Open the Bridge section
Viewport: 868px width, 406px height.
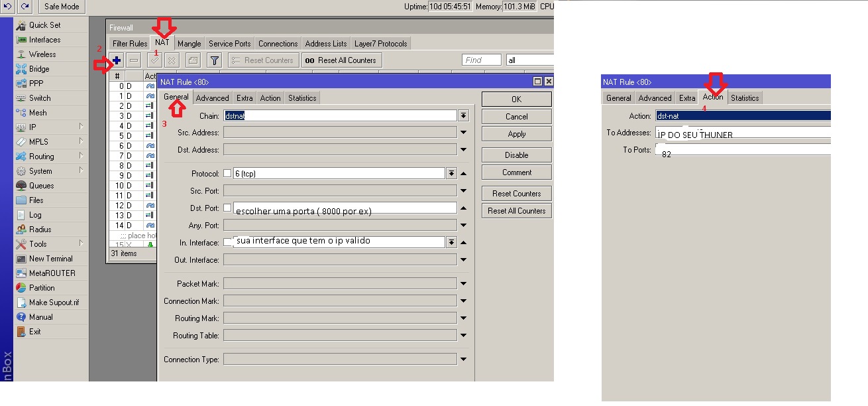pos(39,68)
